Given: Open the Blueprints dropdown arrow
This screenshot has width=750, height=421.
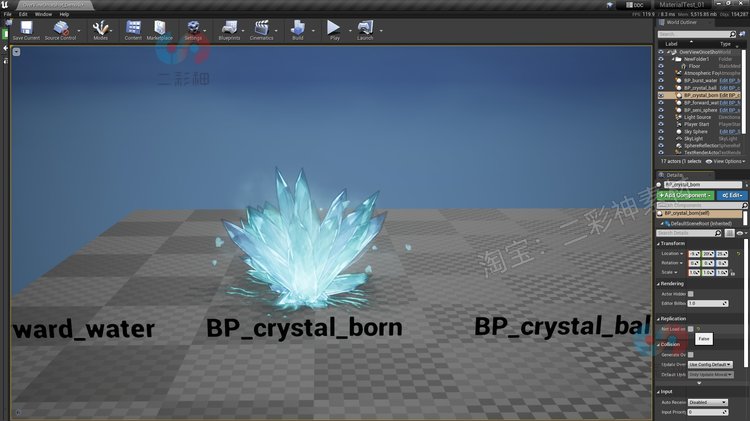Looking at the screenshot, I should tap(243, 31).
